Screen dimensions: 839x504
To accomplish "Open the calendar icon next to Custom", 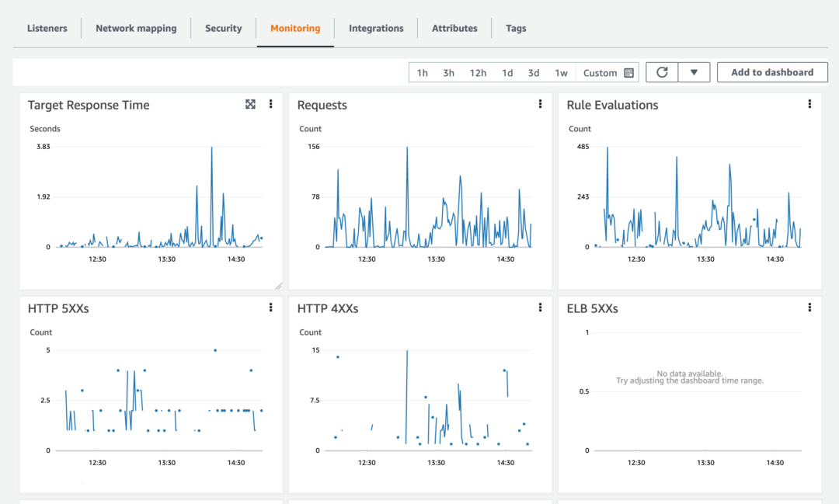I will 631,72.
